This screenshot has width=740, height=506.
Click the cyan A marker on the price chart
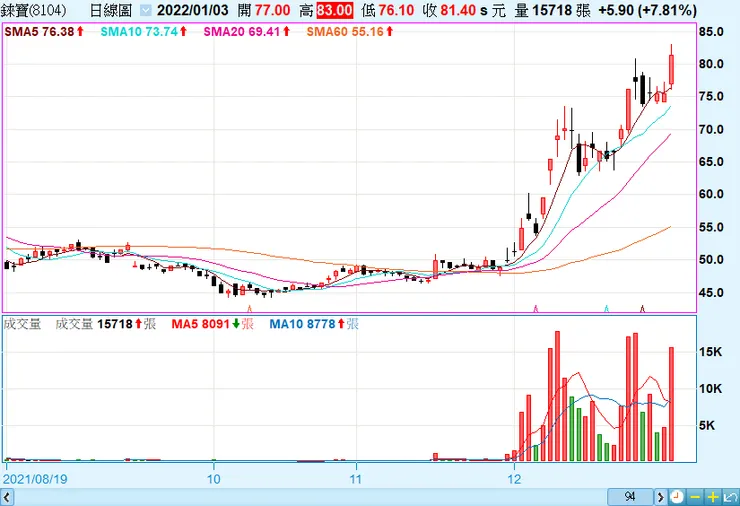(x=607, y=309)
